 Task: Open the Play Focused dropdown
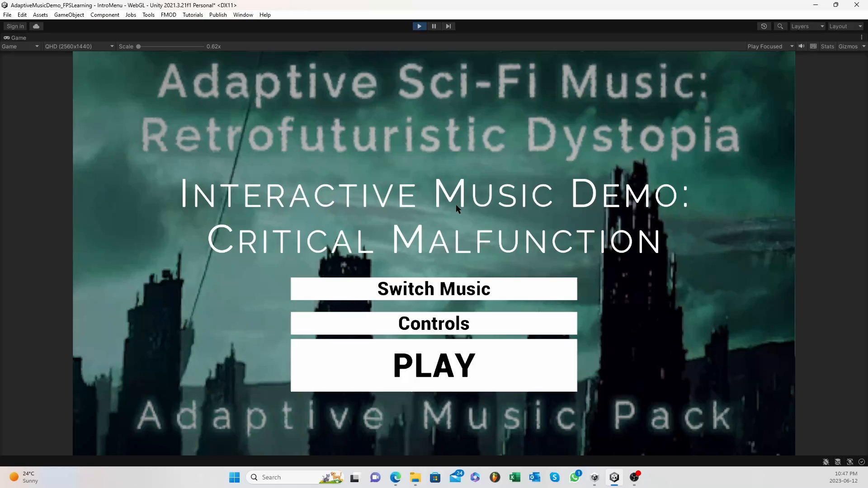pyautogui.click(x=770, y=46)
